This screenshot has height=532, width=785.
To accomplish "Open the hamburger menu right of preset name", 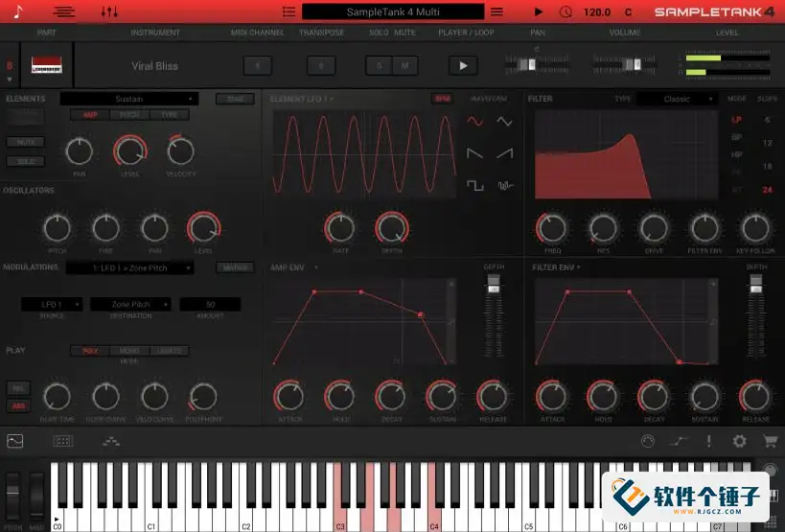I will [x=496, y=12].
